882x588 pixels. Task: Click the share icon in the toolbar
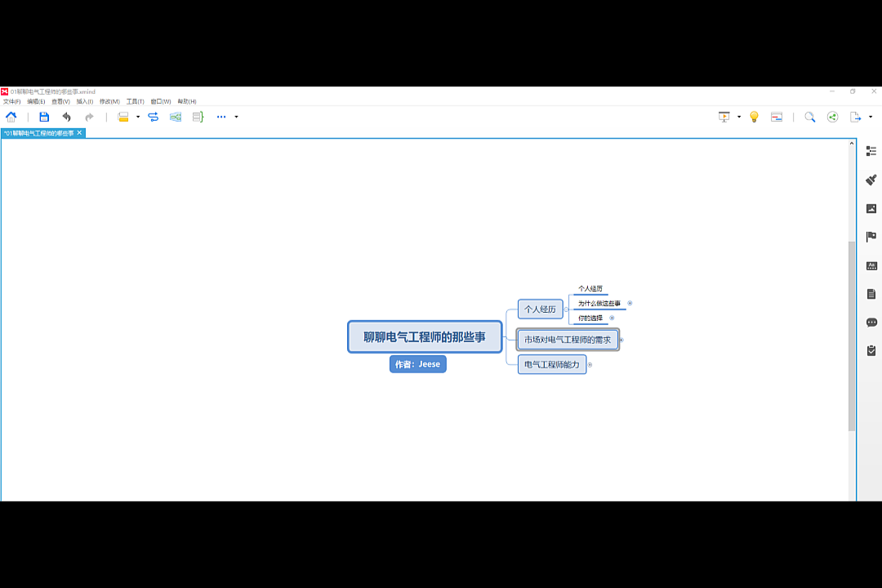pyautogui.click(x=832, y=117)
